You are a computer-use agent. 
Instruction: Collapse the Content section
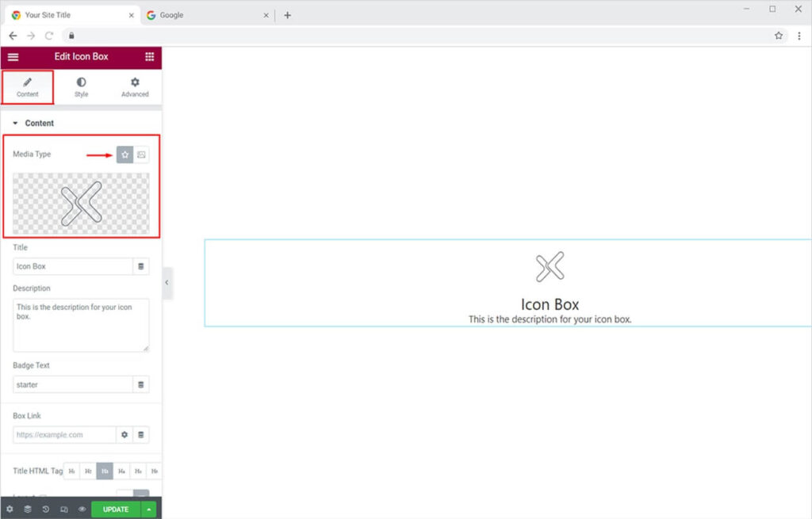[15, 124]
